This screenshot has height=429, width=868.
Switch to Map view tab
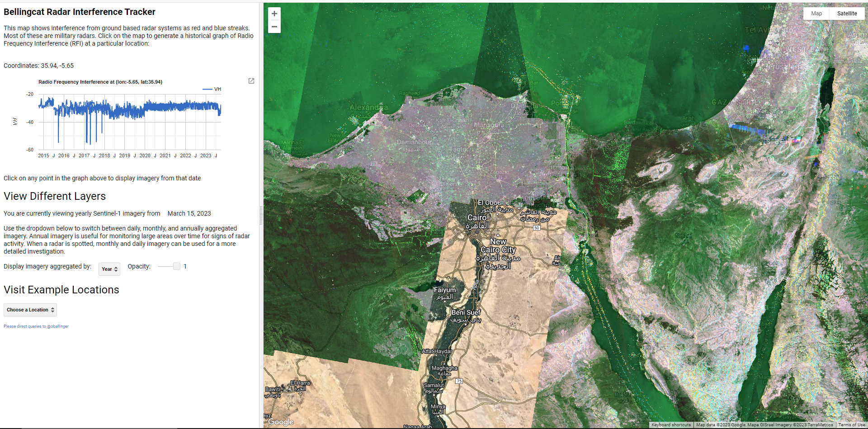tap(816, 14)
